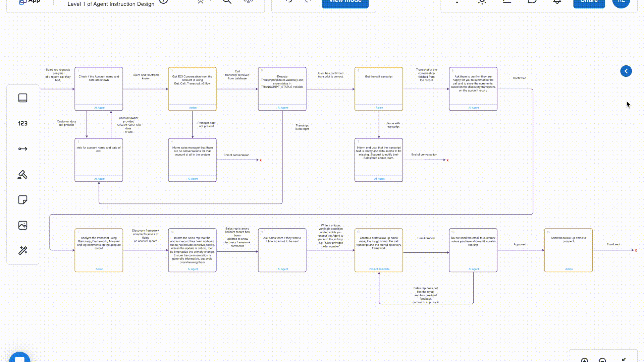
Task: Click the gavel icon in left sidebar
Action: click(x=23, y=175)
